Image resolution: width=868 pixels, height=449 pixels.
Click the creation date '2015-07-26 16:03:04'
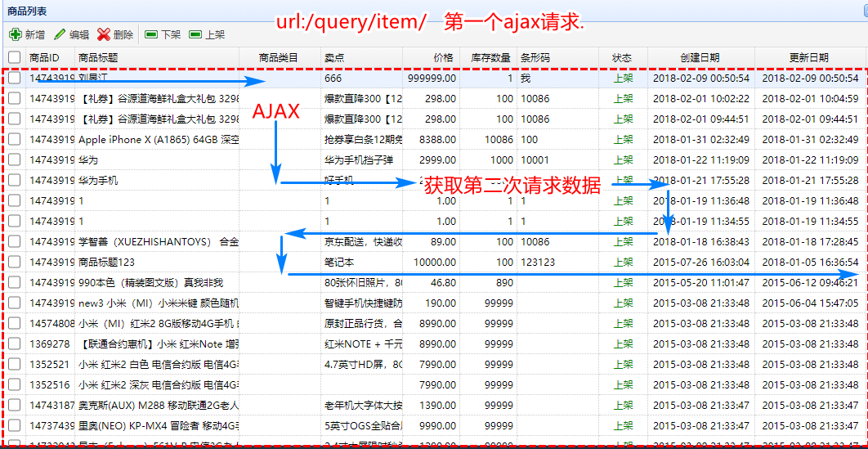click(x=701, y=263)
